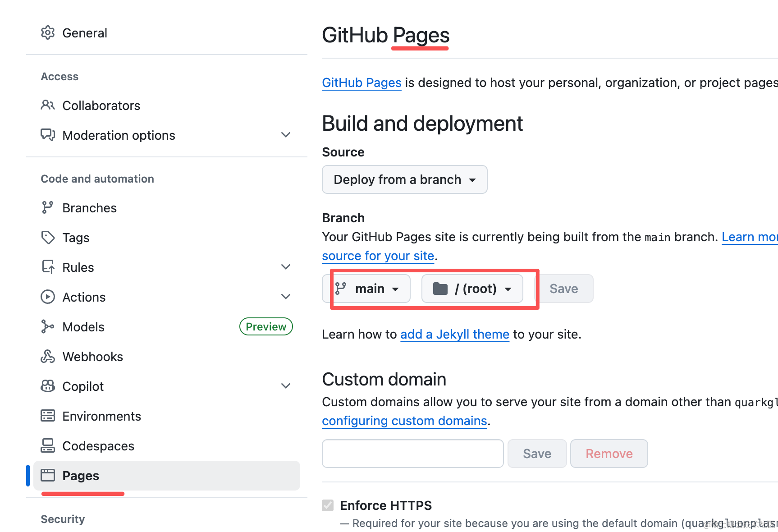Click the 'Security' section label

(63, 519)
